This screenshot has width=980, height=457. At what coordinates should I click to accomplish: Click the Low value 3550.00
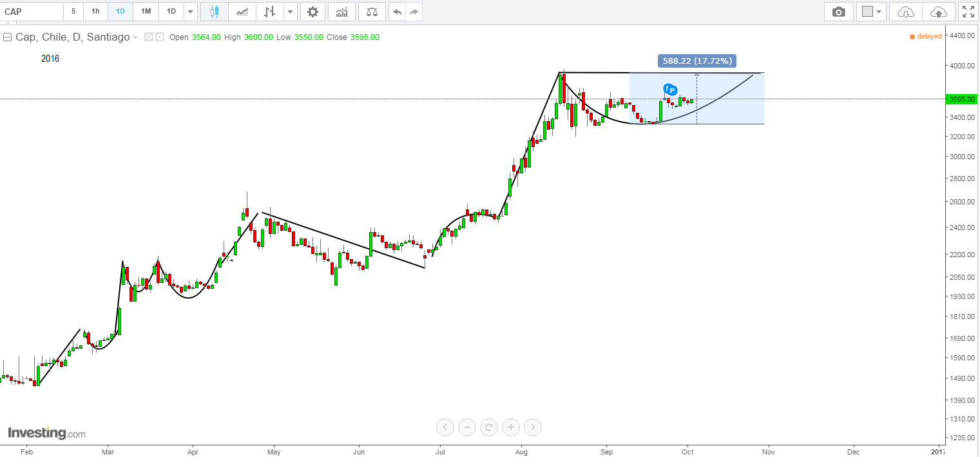click(309, 37)
